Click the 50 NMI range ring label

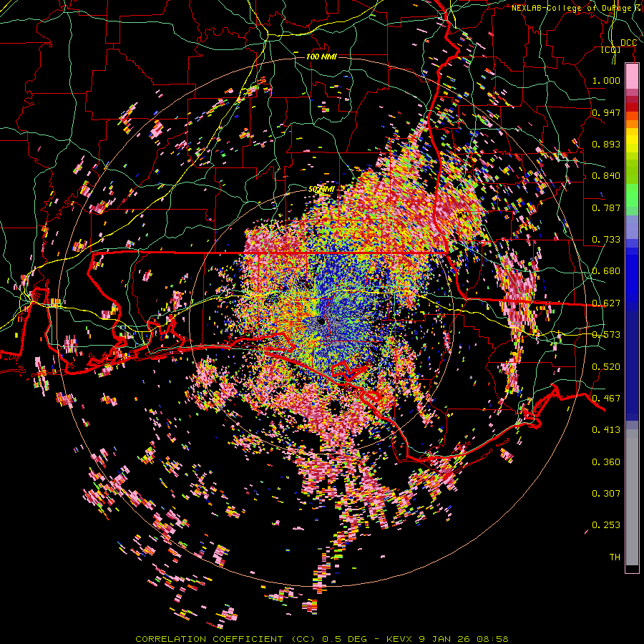321,189
